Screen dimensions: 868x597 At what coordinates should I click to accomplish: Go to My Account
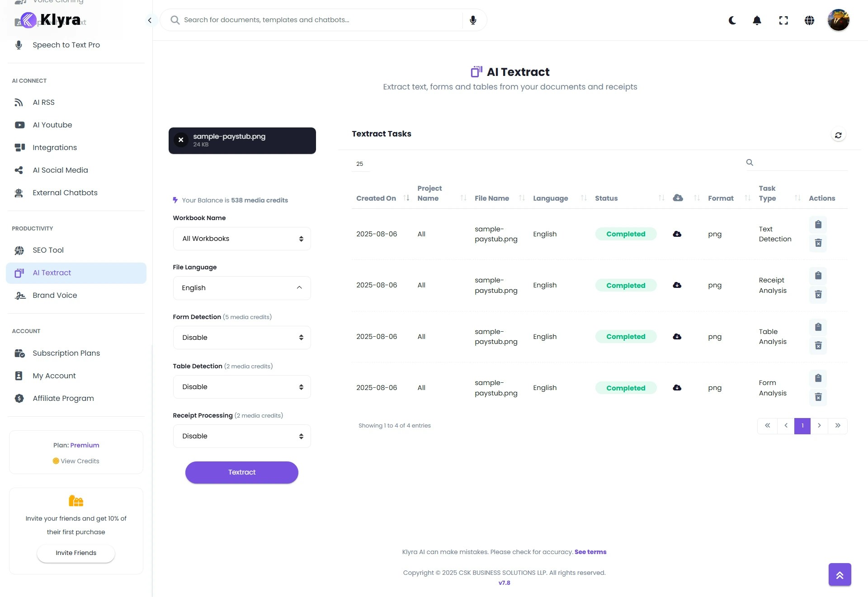(x=53, y=376)
